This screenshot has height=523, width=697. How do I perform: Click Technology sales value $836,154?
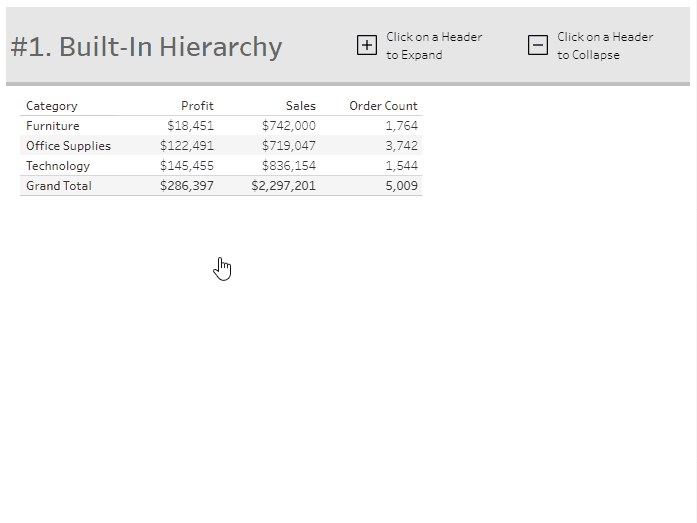(x=288, y=166)
